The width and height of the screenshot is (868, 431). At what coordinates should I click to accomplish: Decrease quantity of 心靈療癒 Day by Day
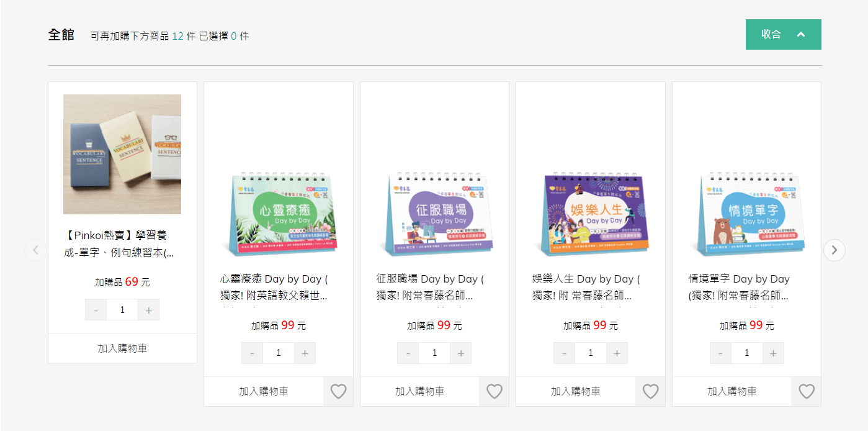pos(252,353)
